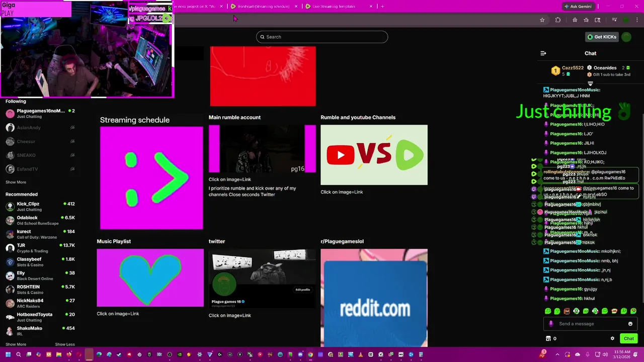Open recommended channel TJR
This screenshot has height=362, width=644.
[x=40, y=248]
